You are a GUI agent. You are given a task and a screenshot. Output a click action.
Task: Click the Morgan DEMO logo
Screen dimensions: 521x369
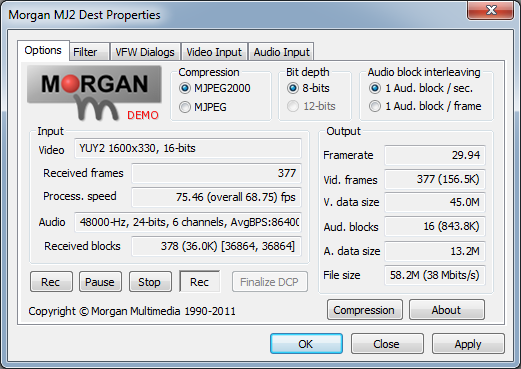95,93
